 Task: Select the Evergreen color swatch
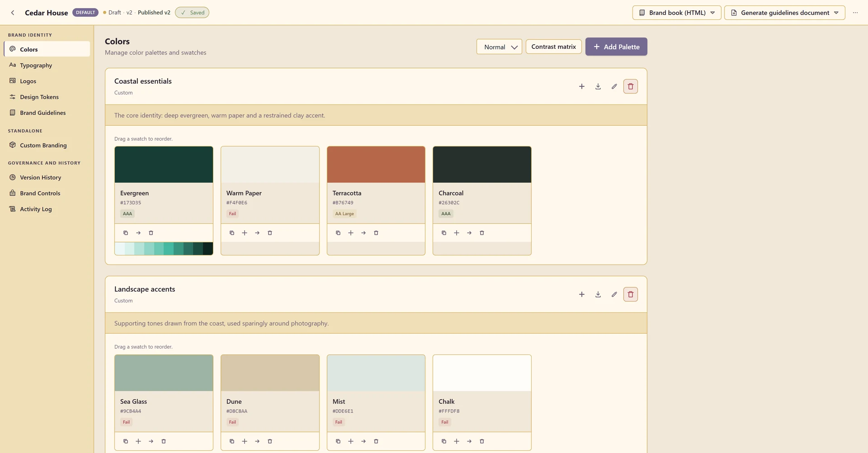(x=164, y=165)
